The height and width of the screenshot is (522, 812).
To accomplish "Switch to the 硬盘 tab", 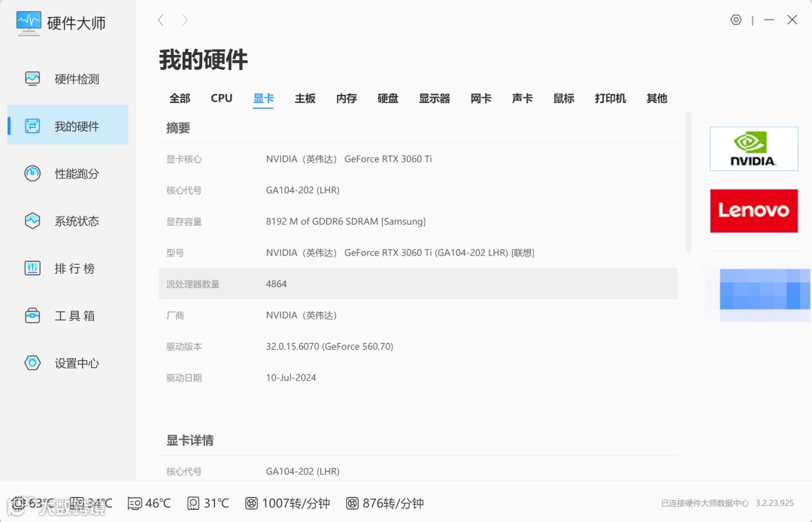I will point(388,99).
